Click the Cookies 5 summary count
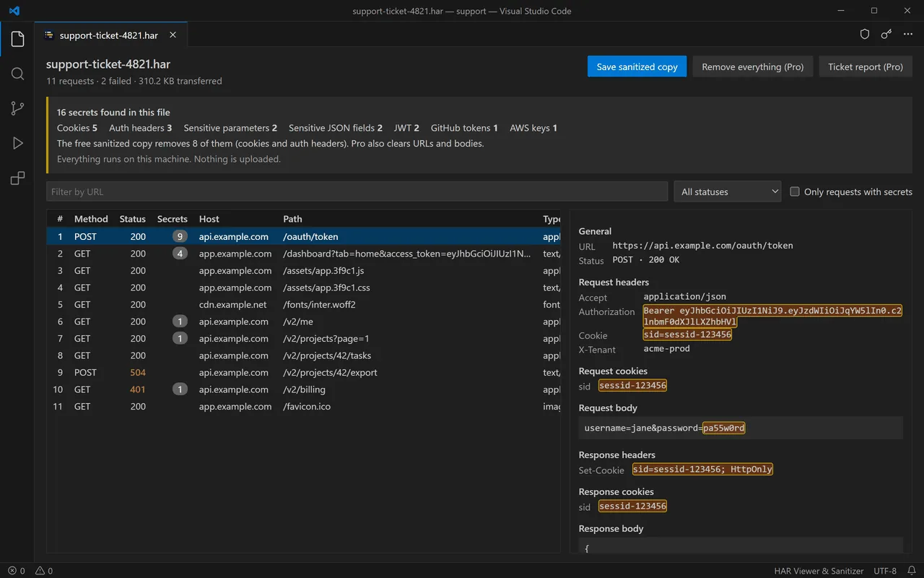 click(x=77, y=128)
